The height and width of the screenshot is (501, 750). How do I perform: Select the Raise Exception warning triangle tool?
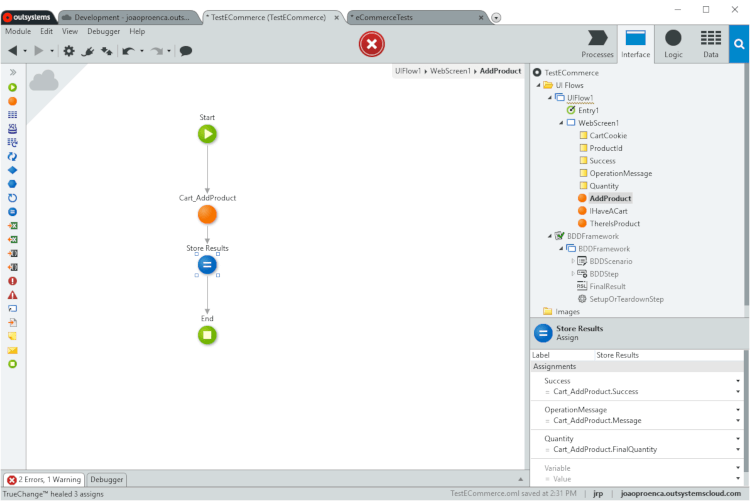12,295
